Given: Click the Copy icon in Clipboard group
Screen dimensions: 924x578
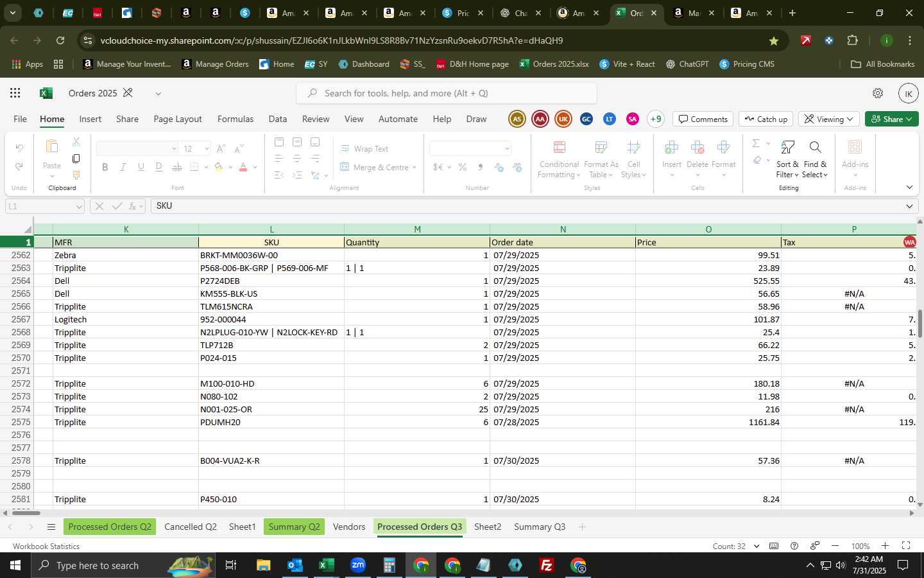Looking at the screenshot, I should click(76, 159).
